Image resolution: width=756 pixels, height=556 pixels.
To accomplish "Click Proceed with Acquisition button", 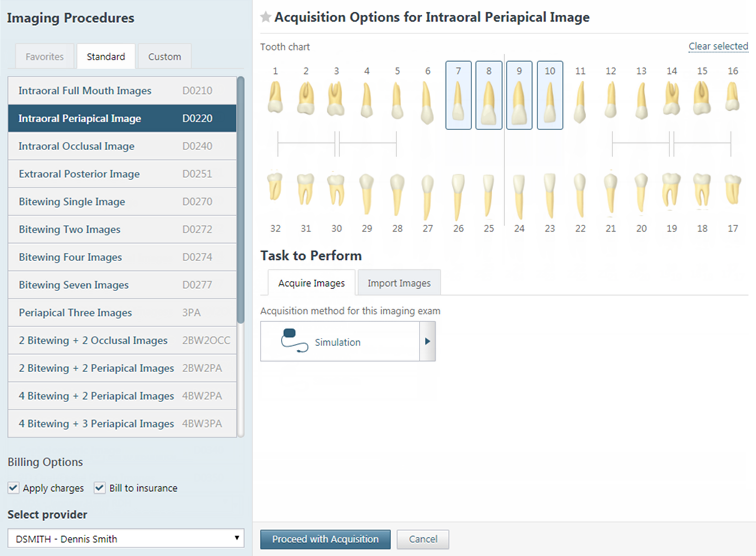I will pyautogui.click(x=325, y=539).
